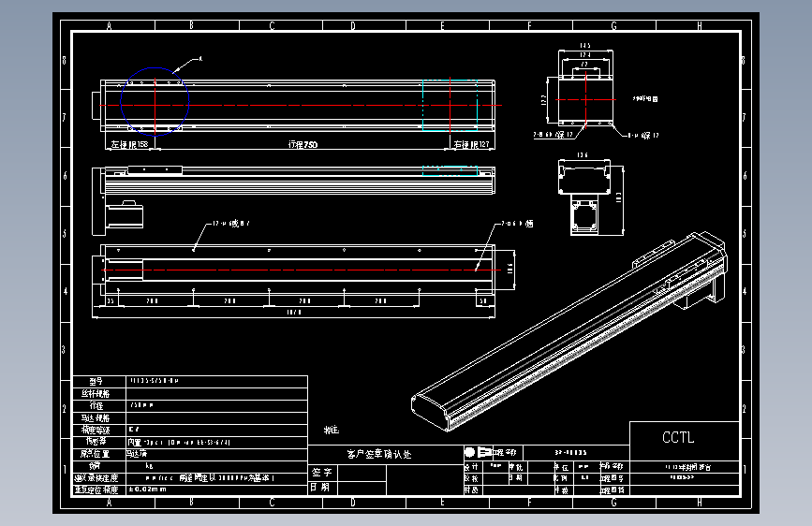Select the blue detail circle A
The width and height of the screenshot is (812, 526).
click(x=155, y=101)
